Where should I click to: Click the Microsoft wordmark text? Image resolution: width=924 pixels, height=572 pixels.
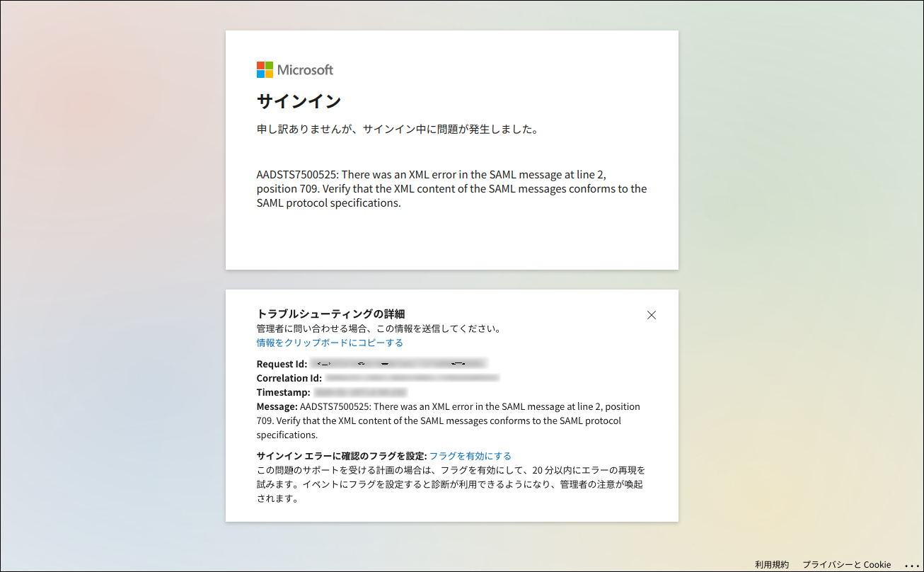[305, 69]
